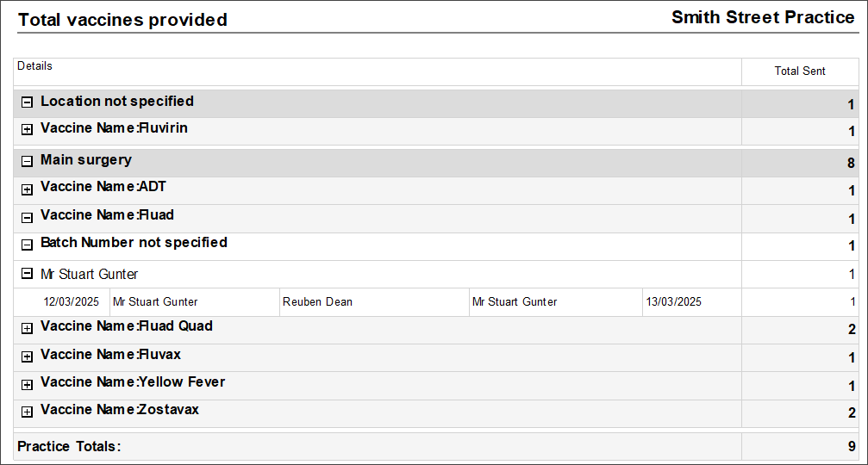The width and height of the screenshot is (868, 465).
Task: Collapse the Location not specified group
Action: click(27, 102)
